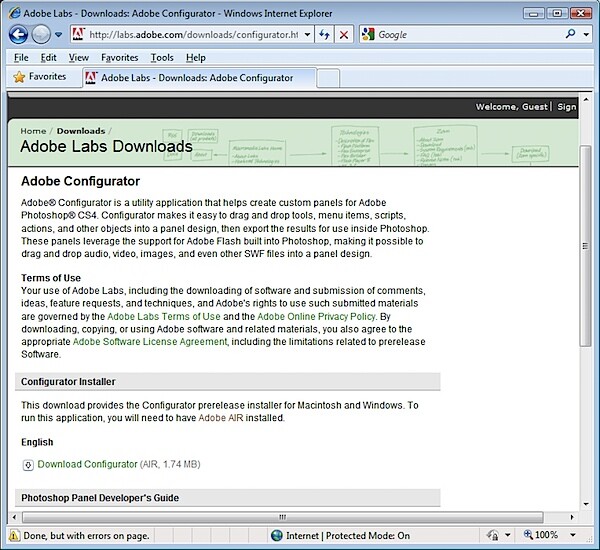The image size is (600, 550).
Task: Open the Adobe Online Privacy Policy link
Action: tap(316, 317)
